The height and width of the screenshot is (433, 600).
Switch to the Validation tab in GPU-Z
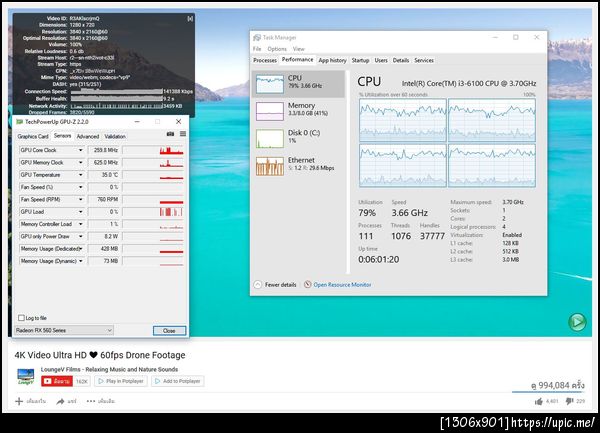[115, 137]
